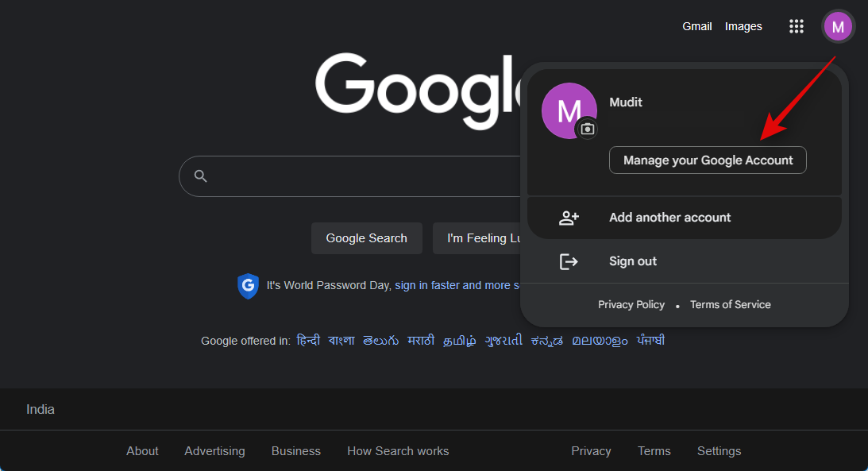Viewport: 868px width, 471px height.
Task: Click the Google Search button
Action: point(366,238)
